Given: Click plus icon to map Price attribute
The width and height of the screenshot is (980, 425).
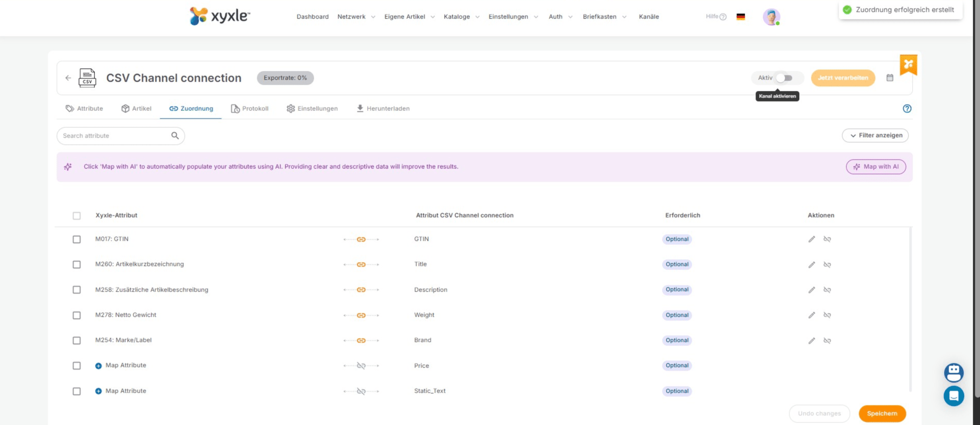Looking at the screenshot, I should coord(99,366).
